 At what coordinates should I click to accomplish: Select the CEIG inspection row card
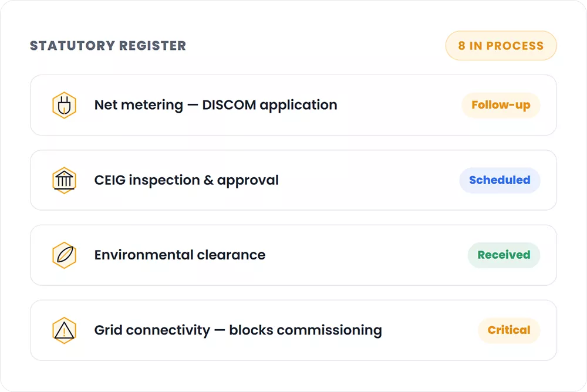293,180
